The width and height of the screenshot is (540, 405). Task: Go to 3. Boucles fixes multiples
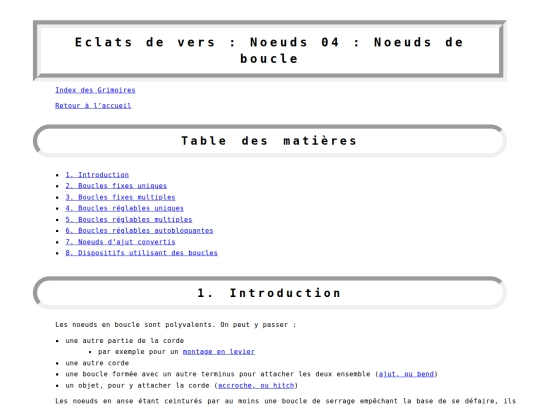120,197
